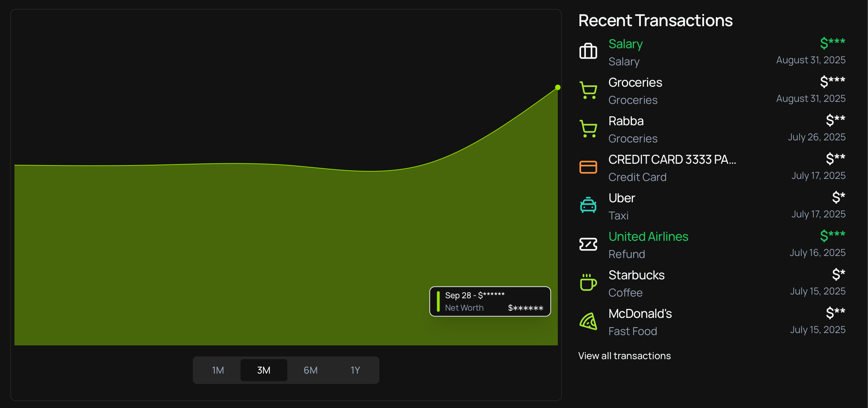This screenshot has height=408, width=868.
Task: Open the United Airlines refund transaction
Action: click(x=648, y=237)
